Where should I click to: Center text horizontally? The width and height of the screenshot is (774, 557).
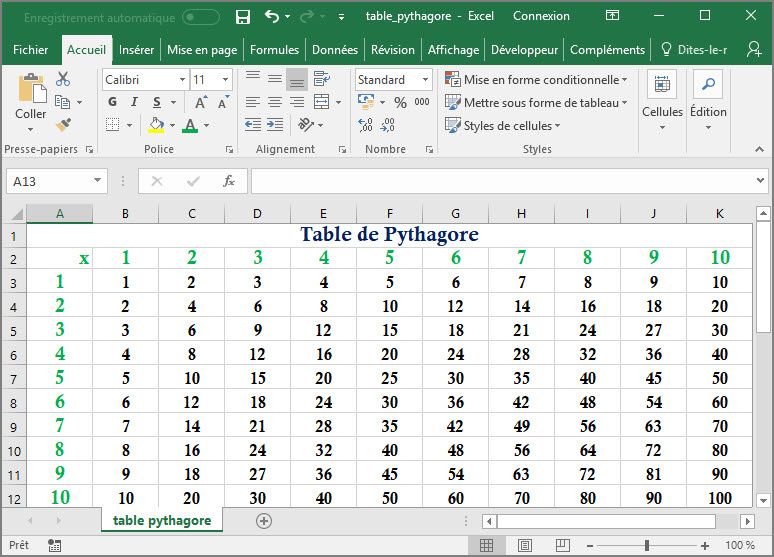click(275, 102)
